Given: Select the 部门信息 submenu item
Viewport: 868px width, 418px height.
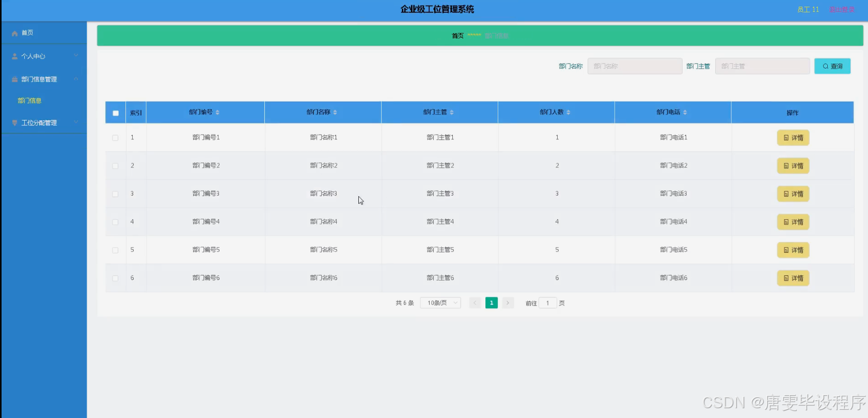Looking at the screenshot, I should (x=29, y=101).
